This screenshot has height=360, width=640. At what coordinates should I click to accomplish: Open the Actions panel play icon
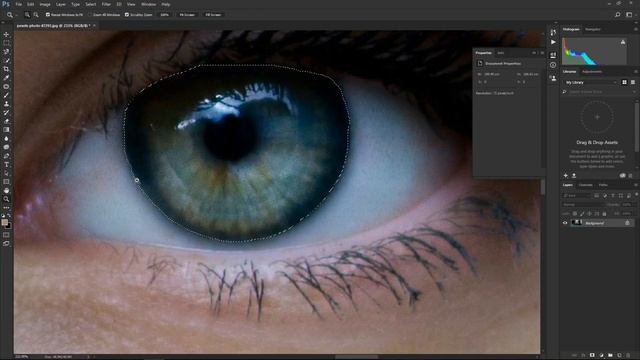click(553, 42)
